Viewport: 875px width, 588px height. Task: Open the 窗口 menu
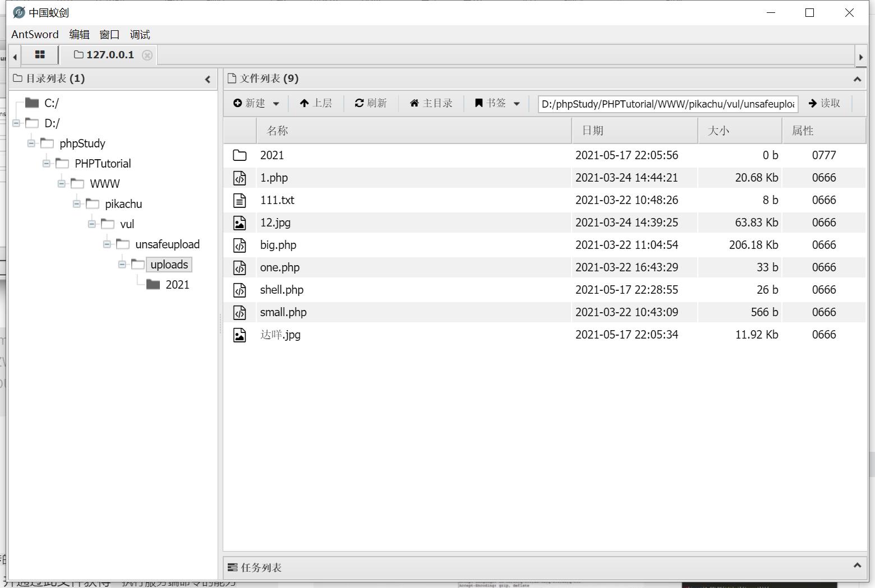pyautogui.click(x=109, y=34)
